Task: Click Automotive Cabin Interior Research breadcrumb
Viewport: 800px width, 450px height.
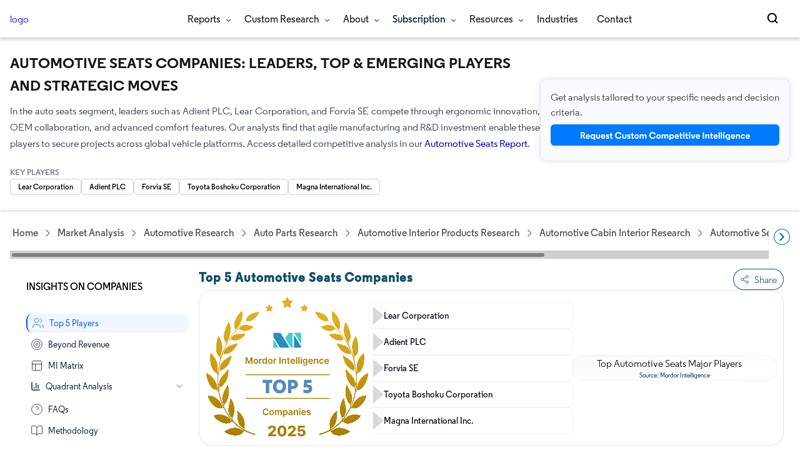Action: [x=614, y=233]
